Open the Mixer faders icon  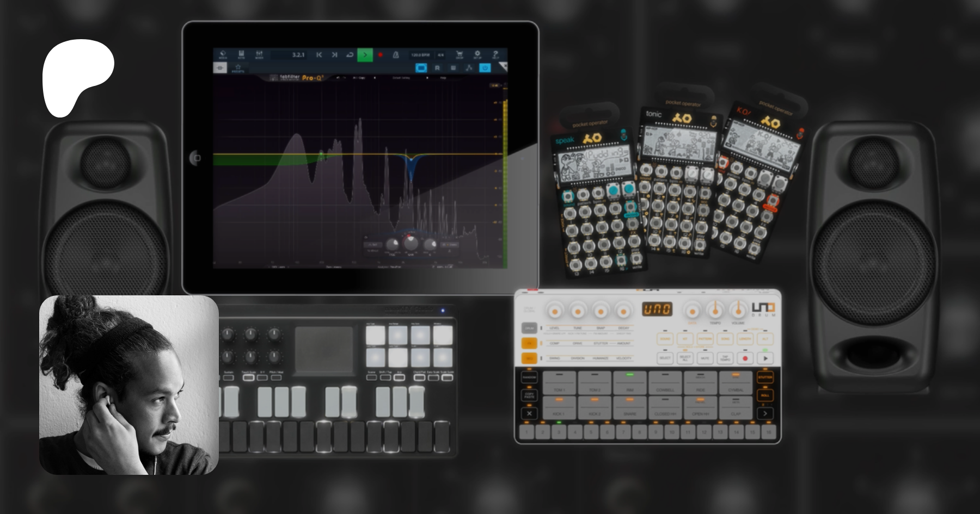(x=259, y=55)
